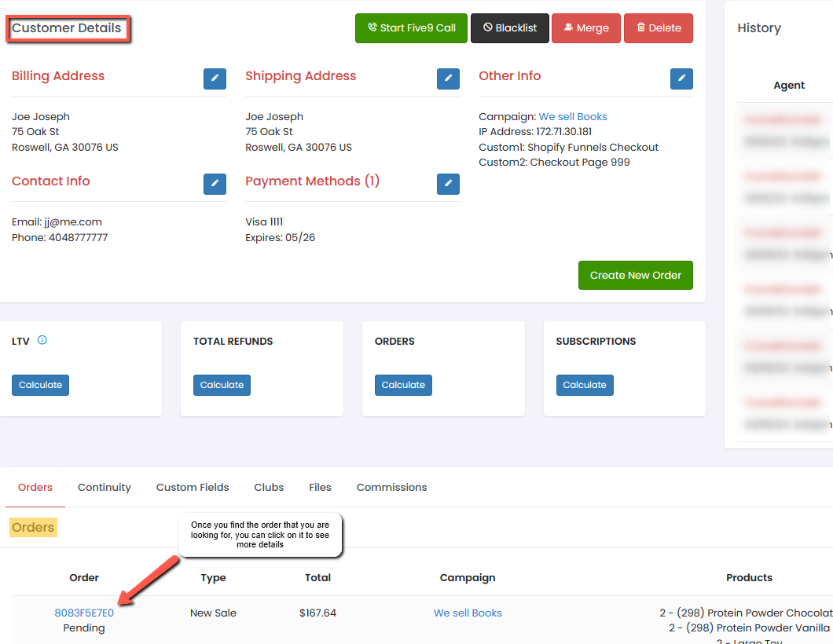The height and width of the screenshot is (644, 833).
Task: Blacklist this customer
Action: point(509,28)
